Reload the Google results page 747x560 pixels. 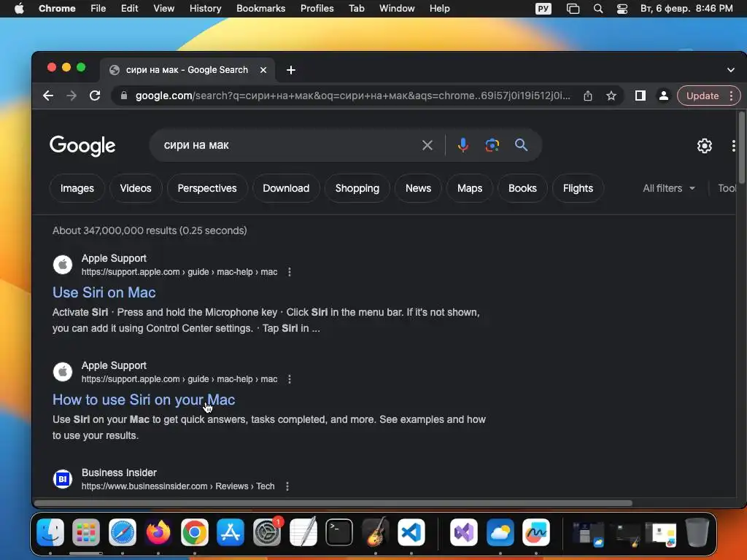[x=95, y=96]
